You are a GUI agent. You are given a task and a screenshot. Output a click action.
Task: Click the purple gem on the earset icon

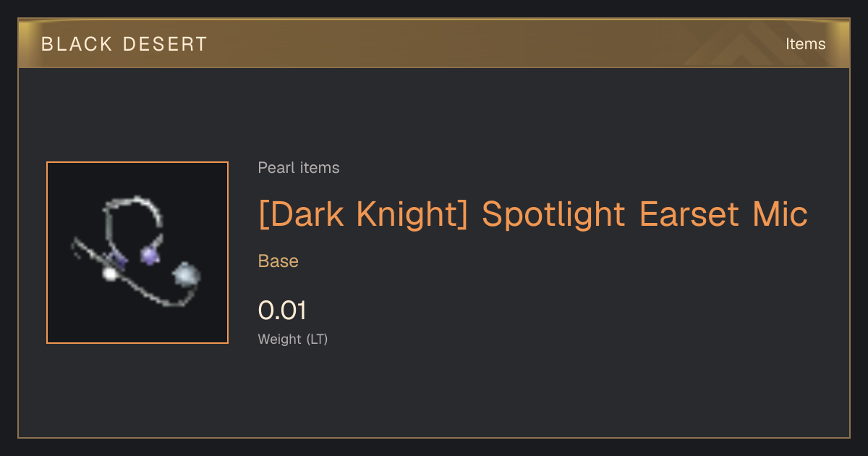pyautogui.click(x=150, y=254)
